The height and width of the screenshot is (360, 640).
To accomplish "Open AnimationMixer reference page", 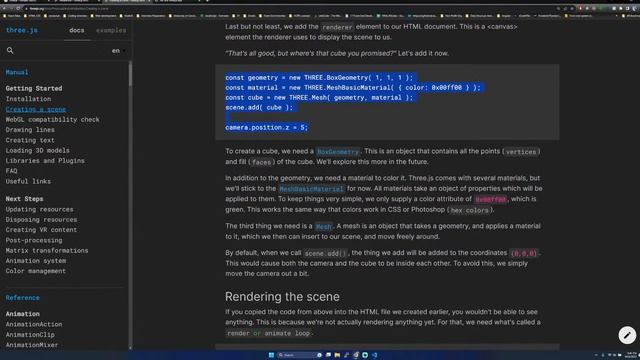I will [x=32, y=344].
